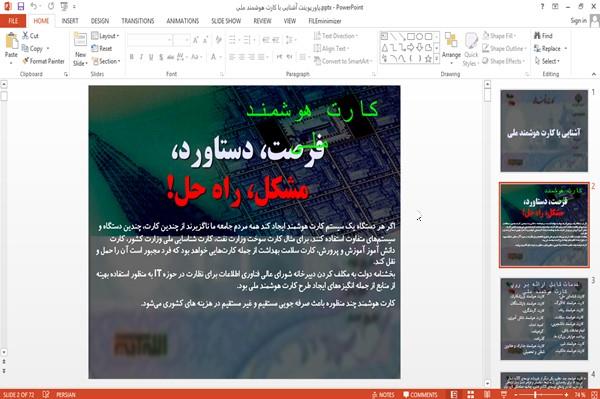Select star shape in shapes gallery
600x399 pixels.
428,59
